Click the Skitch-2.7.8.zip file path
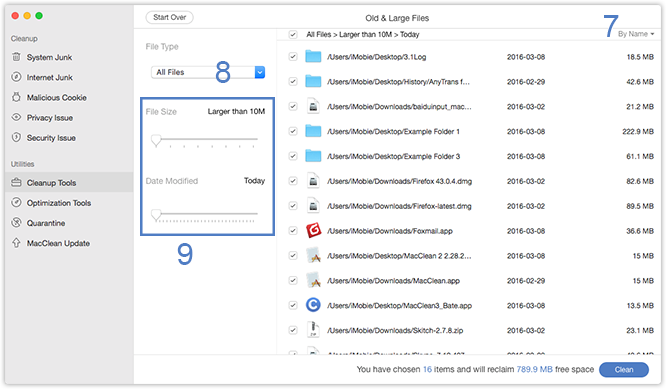666x389 pixels. (395, 330)
